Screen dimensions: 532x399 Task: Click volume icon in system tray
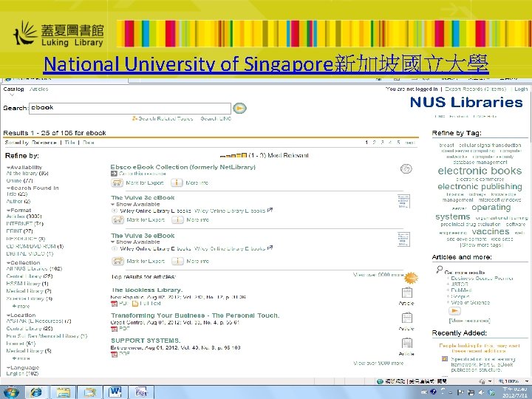pyautogui.click(x=481, y=392)
